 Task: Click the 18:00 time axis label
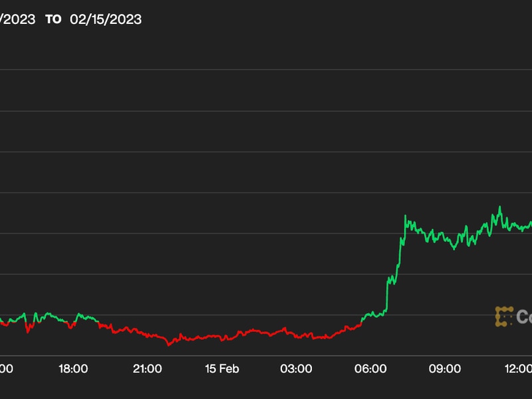point(73,368)
